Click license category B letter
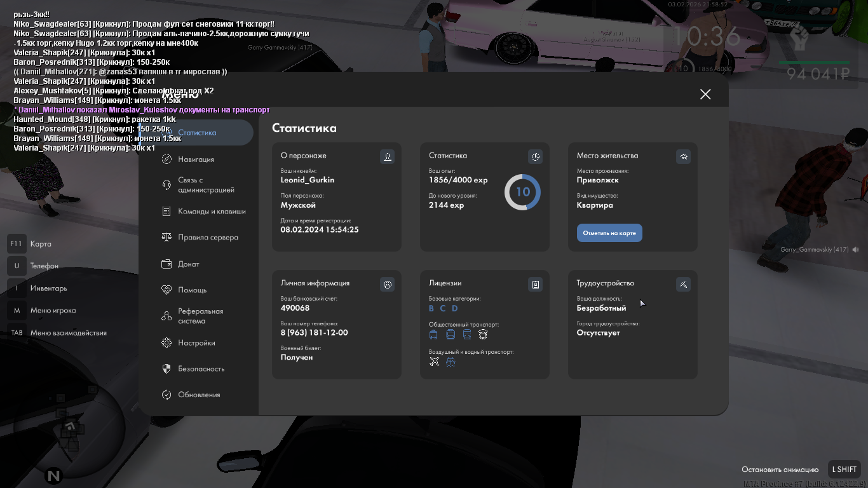 click(x=431, y=309)
